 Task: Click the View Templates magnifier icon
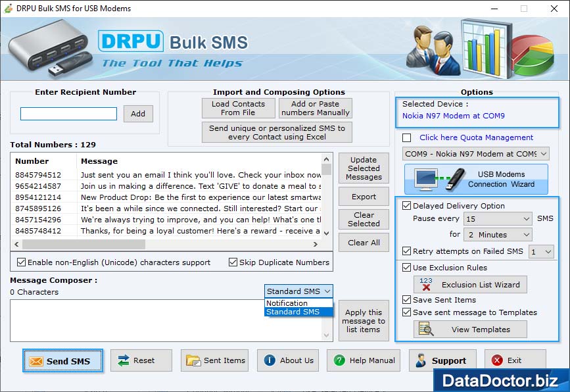click(426, 329)
